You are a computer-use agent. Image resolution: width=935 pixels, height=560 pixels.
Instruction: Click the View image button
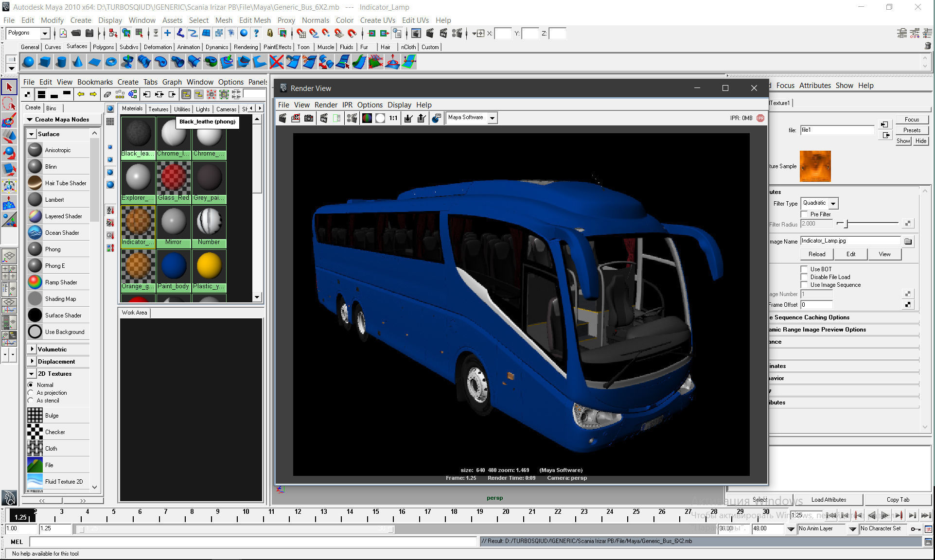coord(884,254)
